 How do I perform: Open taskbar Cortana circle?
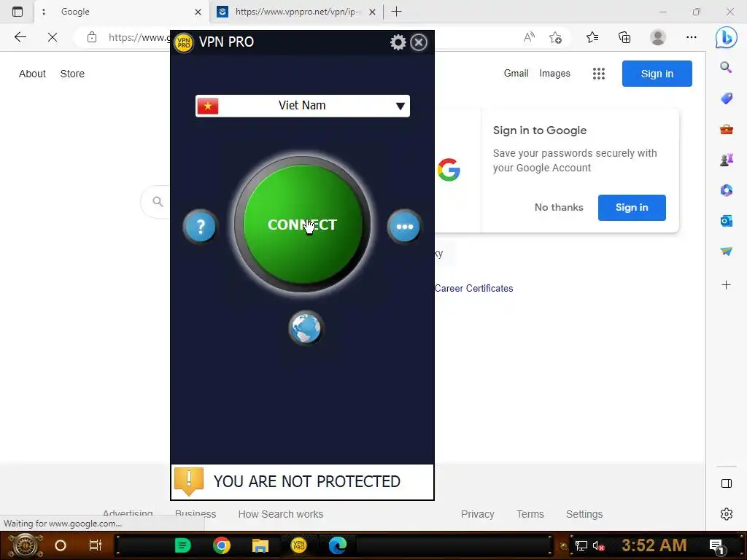click(60, 545)
